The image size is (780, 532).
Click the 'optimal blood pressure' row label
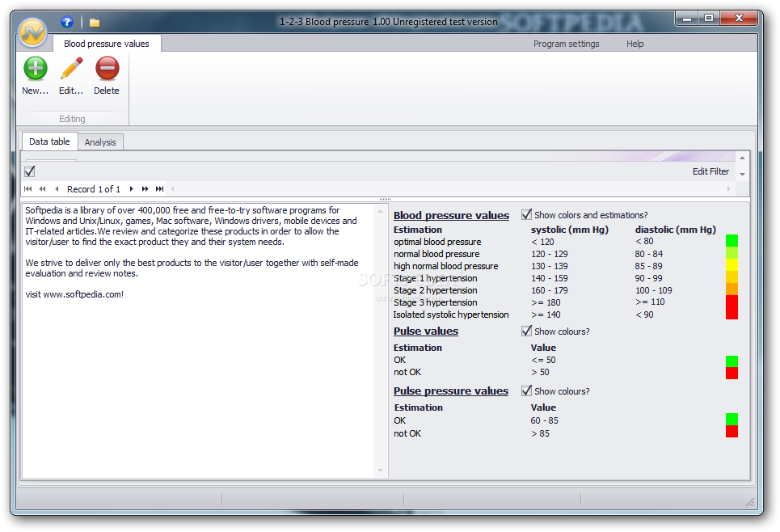point(437,242)
